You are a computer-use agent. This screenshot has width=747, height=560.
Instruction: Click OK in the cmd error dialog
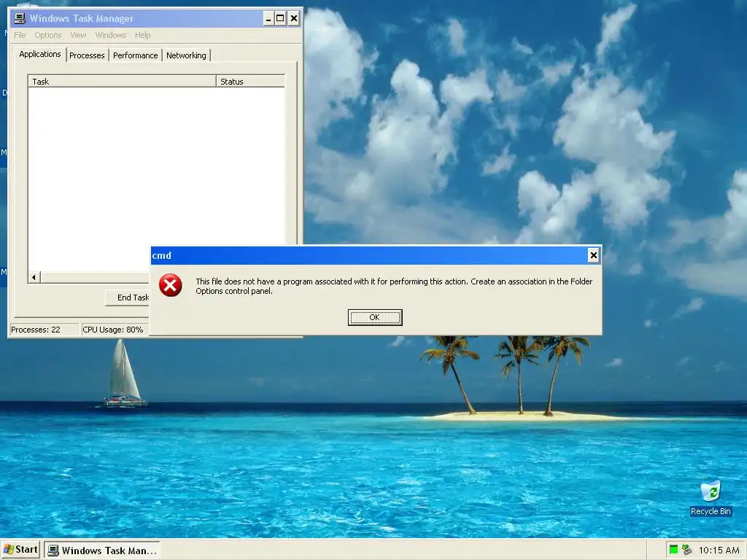[375, 317]
